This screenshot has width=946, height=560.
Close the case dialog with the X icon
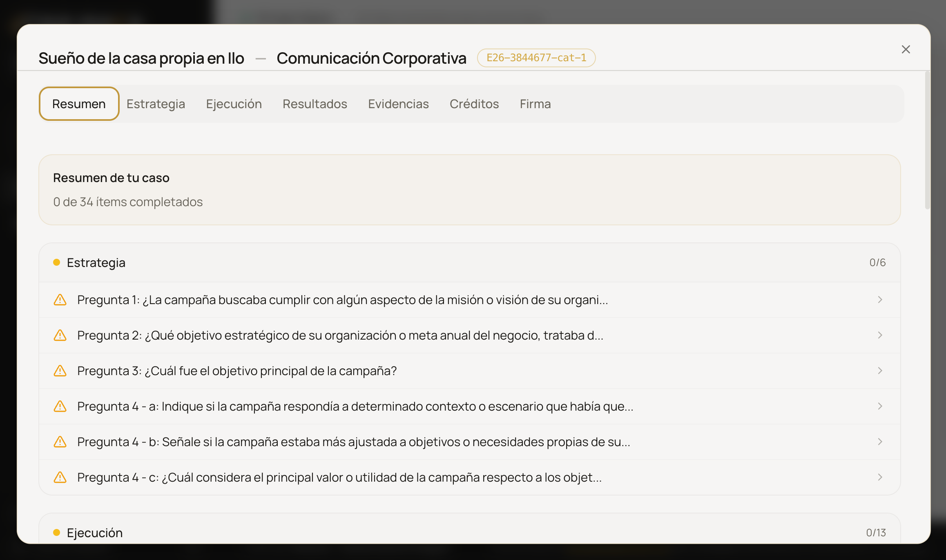tap(906, 49)
